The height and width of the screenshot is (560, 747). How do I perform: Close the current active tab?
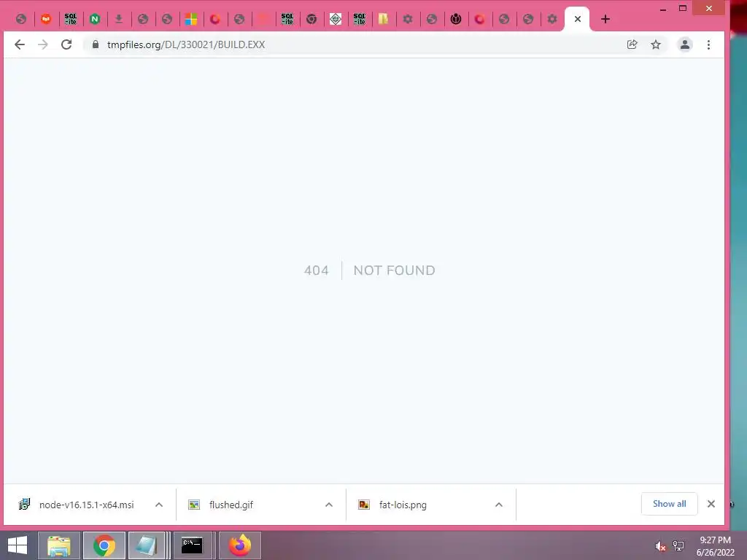(578, 19)
